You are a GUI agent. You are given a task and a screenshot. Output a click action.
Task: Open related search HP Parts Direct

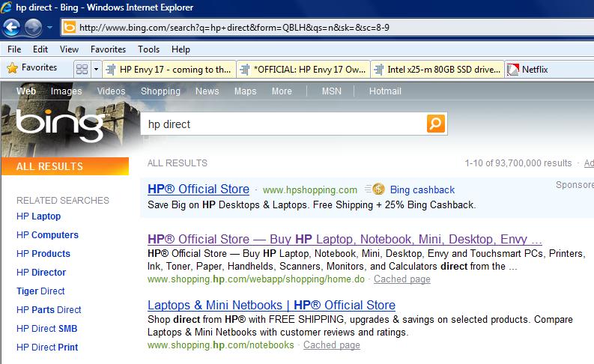[49, 309]
